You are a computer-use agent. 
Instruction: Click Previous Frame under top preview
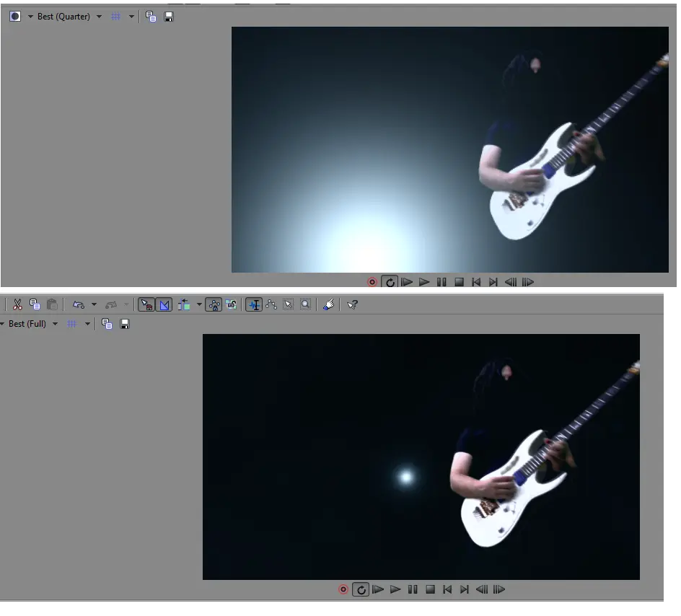pyautogui.click(x=511, y=282)
